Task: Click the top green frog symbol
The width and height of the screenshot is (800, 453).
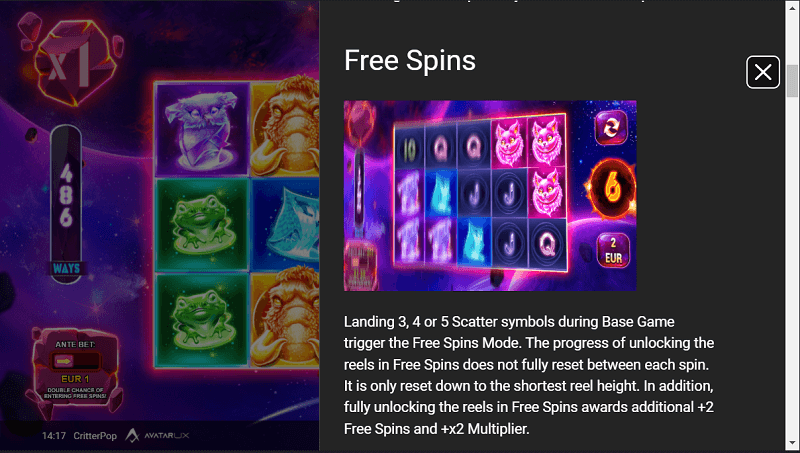Action: coord(202,224)
